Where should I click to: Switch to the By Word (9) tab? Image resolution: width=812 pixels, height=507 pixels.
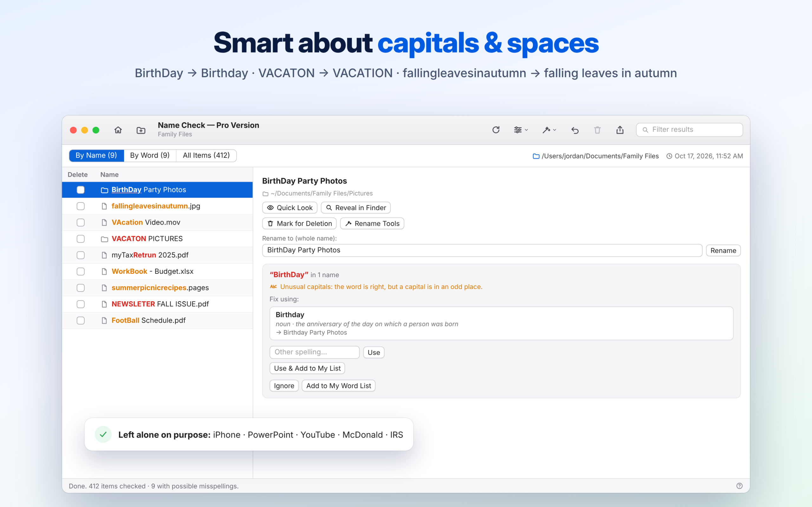150,156
